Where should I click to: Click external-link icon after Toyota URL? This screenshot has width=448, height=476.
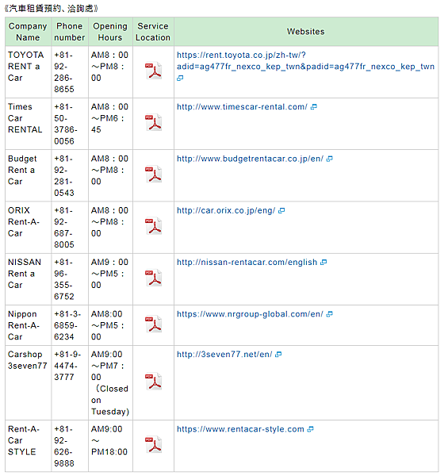point(180,79)
